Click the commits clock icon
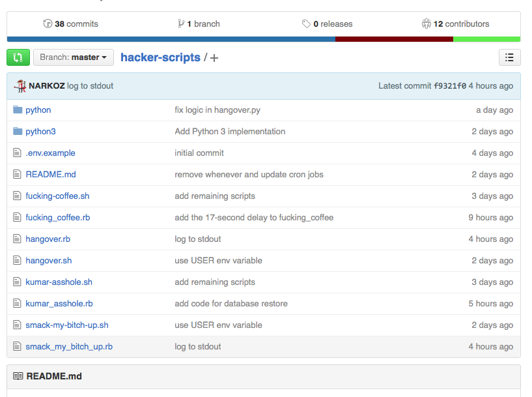 (x=48, y=23)
